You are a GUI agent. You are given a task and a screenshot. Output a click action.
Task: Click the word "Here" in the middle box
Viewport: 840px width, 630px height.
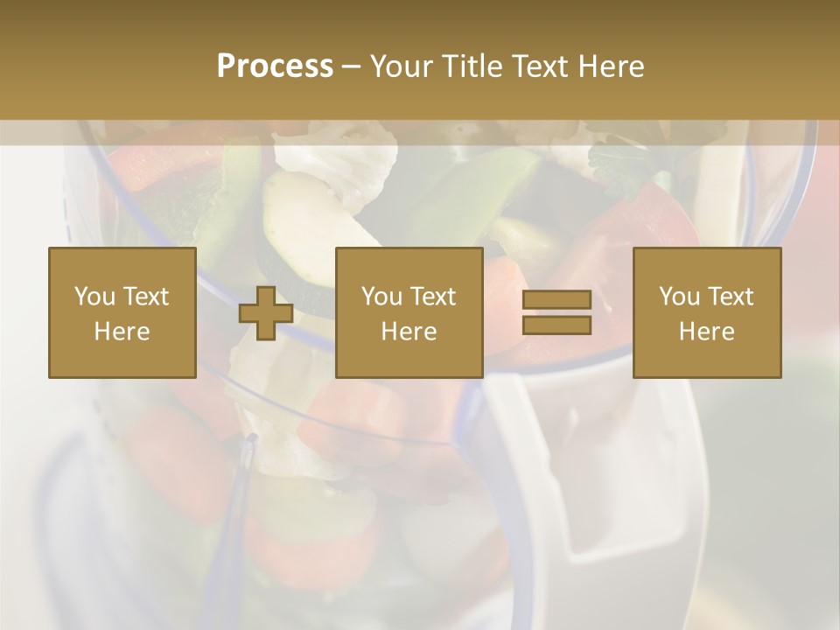pyautogui.click(x=409, y=332)
